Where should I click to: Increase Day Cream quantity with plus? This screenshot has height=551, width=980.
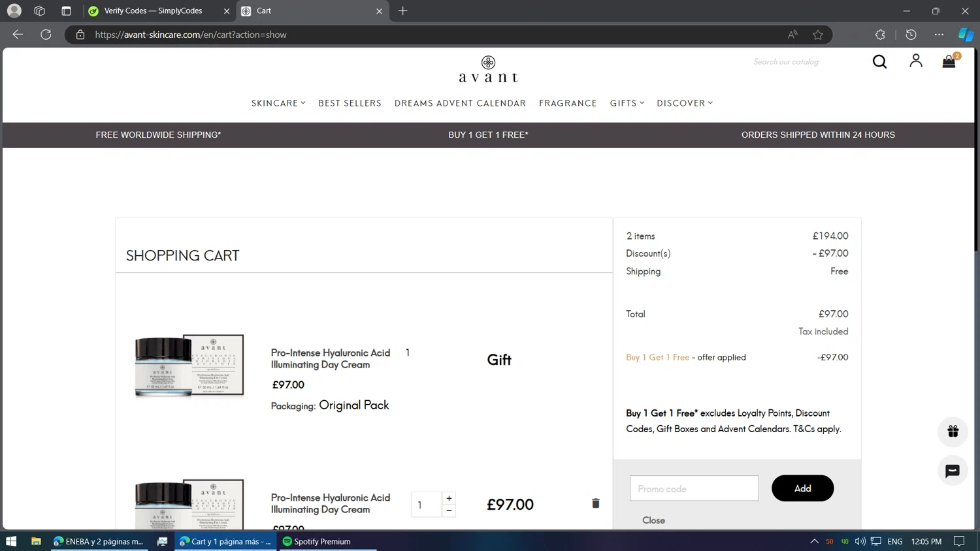pos(449,498)
